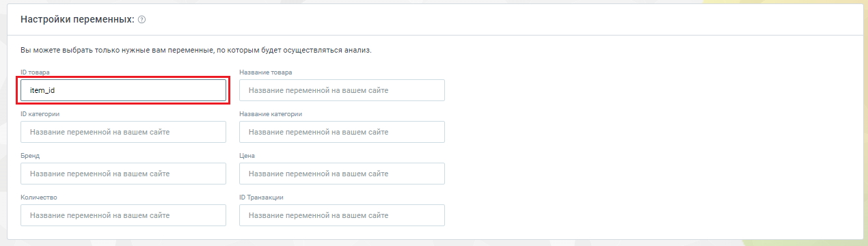Click the Цена label
This screenshot has width=868, height=246.
pyautogui.click(x=247, y=155)
